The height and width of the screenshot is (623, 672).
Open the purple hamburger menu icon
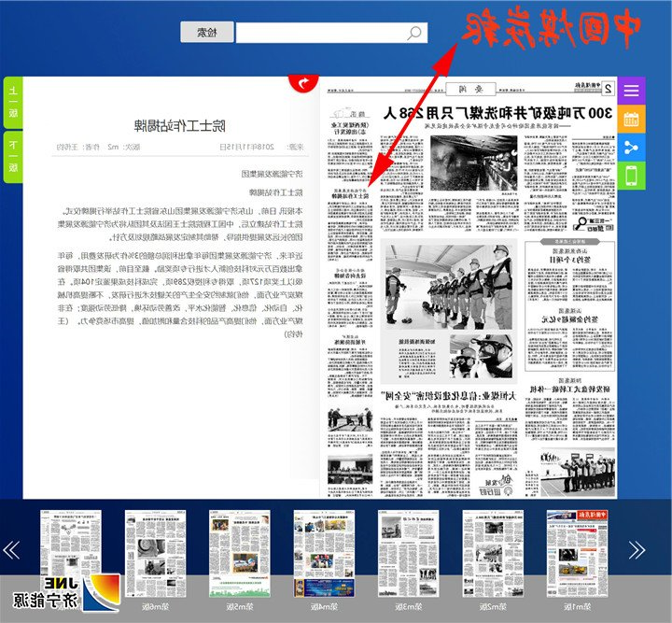pyautogui.click(x=631, y=91)
